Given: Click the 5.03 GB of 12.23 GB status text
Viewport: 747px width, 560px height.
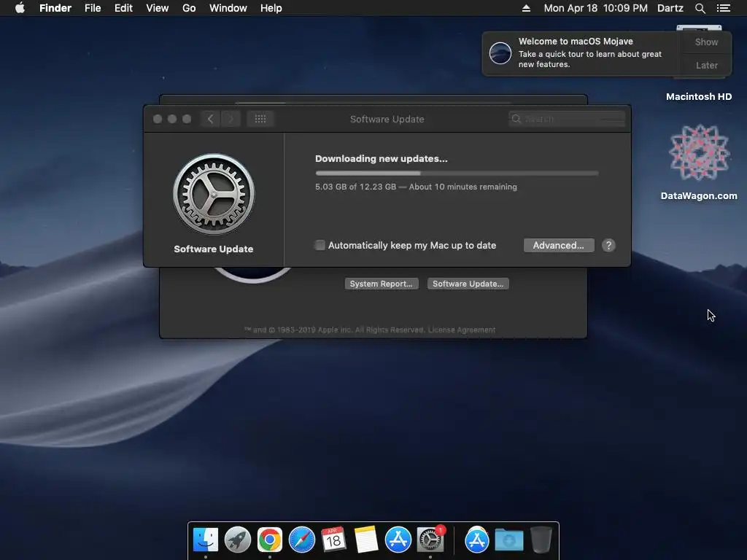Looking at the screenshot, I should tap(416, 187).
